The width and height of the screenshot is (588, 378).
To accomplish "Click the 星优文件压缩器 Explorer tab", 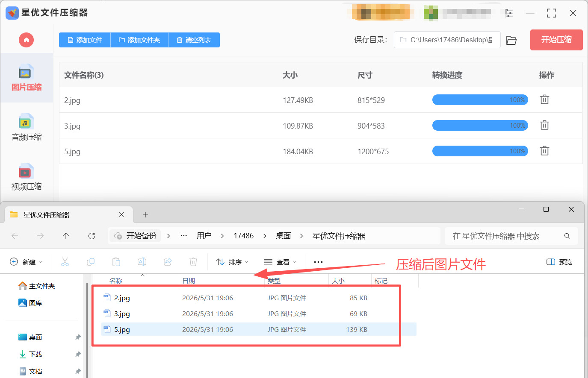I will click(68, 214).
